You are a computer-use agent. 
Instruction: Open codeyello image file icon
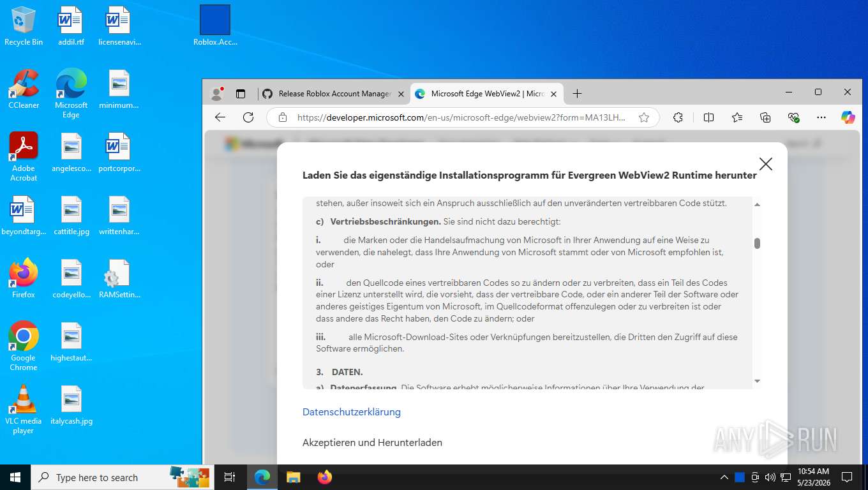[x=71, y=279]
